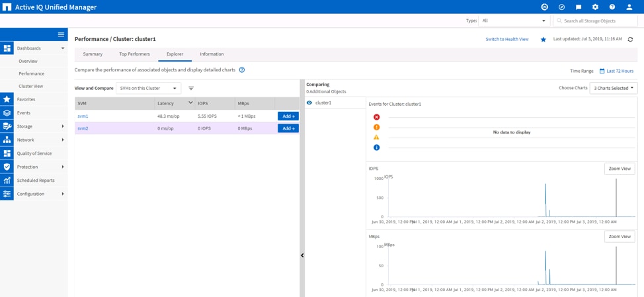The height and width of the screenshot is (297, 644).
Task: Switch to the Information tab
Action: pyautogui.click(x=212, y=54)
